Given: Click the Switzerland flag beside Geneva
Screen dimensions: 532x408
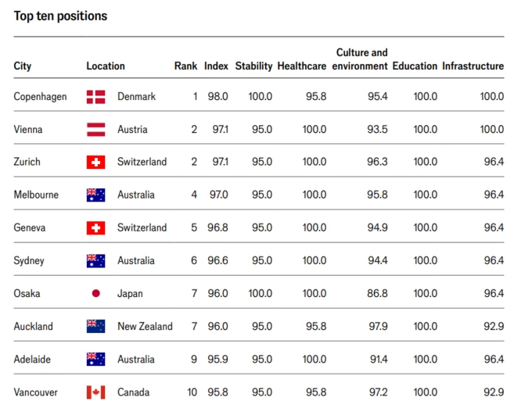Looking at the screenshot, I should [95, 227].
